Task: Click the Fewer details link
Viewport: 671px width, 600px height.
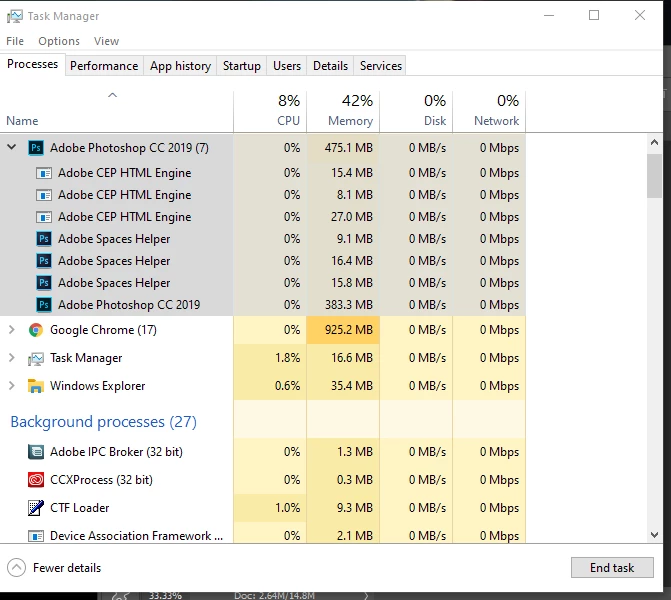Action: (67, 568)
